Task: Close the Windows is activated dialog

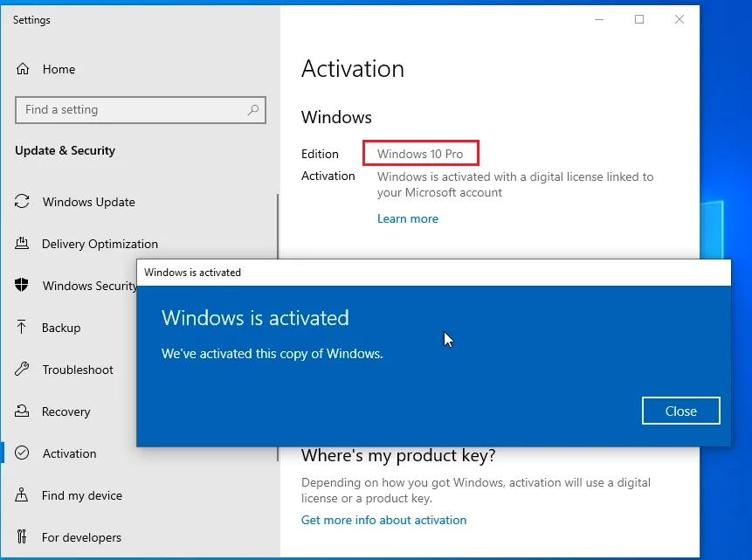Action: (680, 411)
